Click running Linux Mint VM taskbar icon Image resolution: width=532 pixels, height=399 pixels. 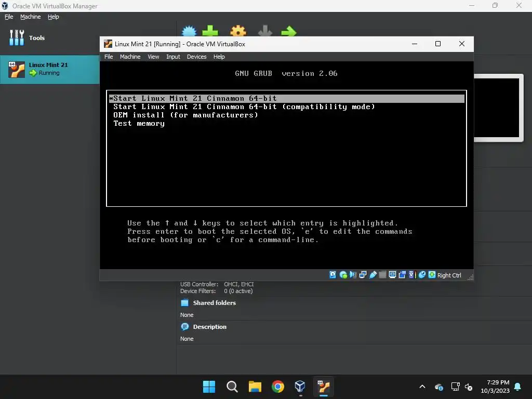click(323, 387)
